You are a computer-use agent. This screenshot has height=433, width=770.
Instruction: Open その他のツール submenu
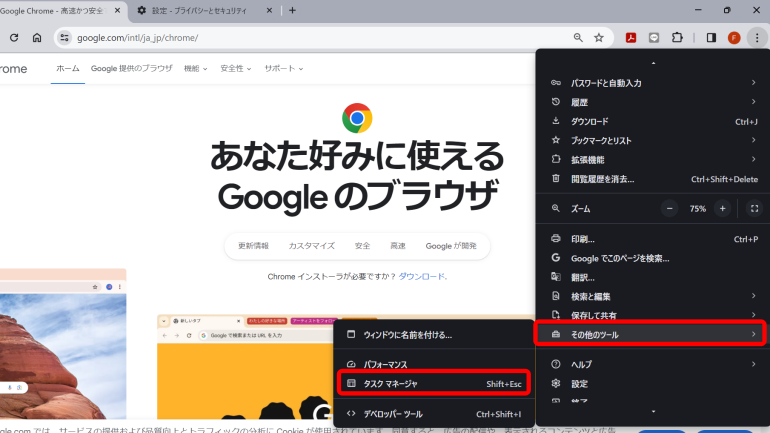click(653, 334)
